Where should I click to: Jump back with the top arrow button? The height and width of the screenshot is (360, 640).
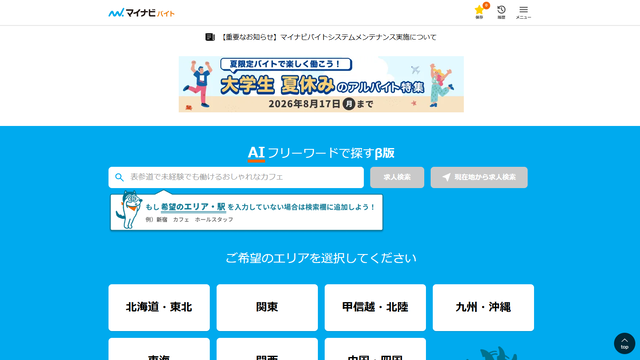coord(624,343)
